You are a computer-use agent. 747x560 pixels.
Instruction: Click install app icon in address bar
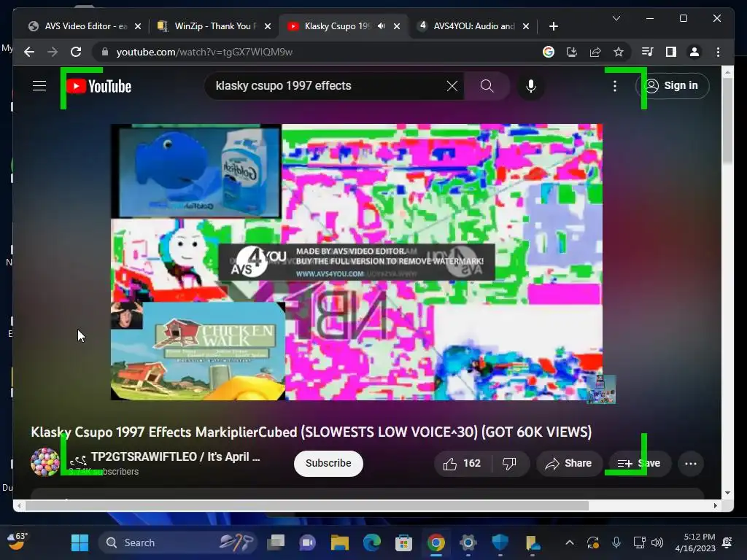pos(572,52)
